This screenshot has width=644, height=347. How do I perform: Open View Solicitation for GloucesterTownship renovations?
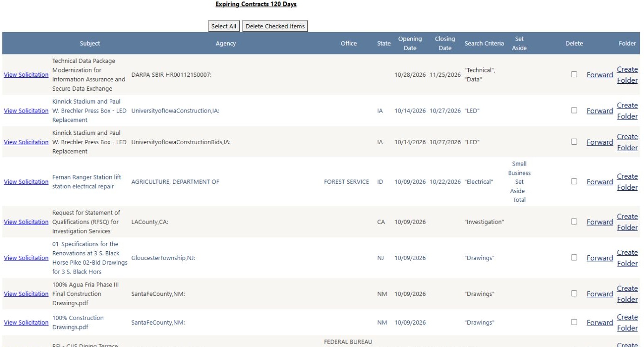pyautogui.click(x=26, y=258)
